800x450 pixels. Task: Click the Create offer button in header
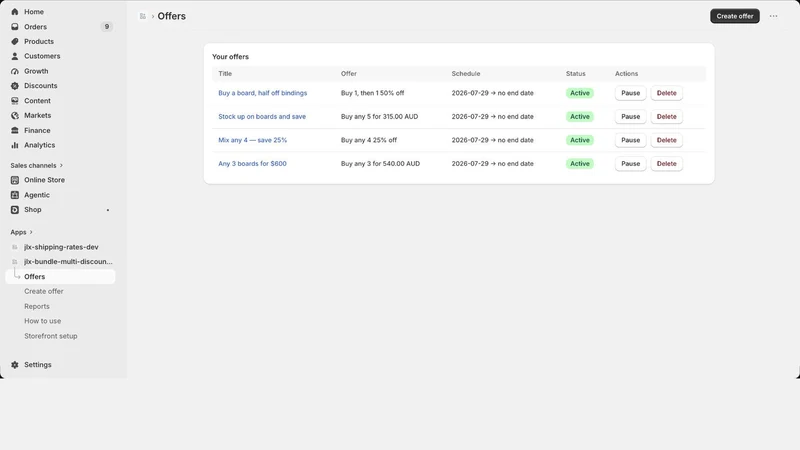point(735,16)
